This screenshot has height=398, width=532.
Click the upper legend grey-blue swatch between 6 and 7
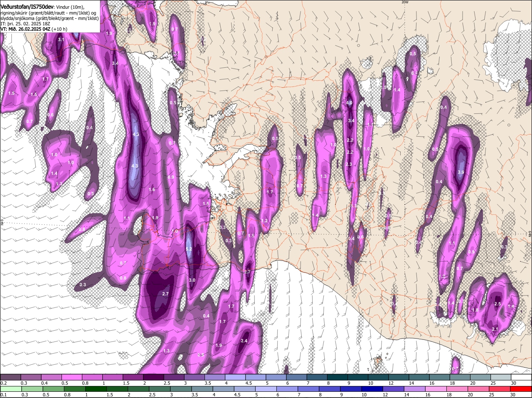(x=296, y=377)
